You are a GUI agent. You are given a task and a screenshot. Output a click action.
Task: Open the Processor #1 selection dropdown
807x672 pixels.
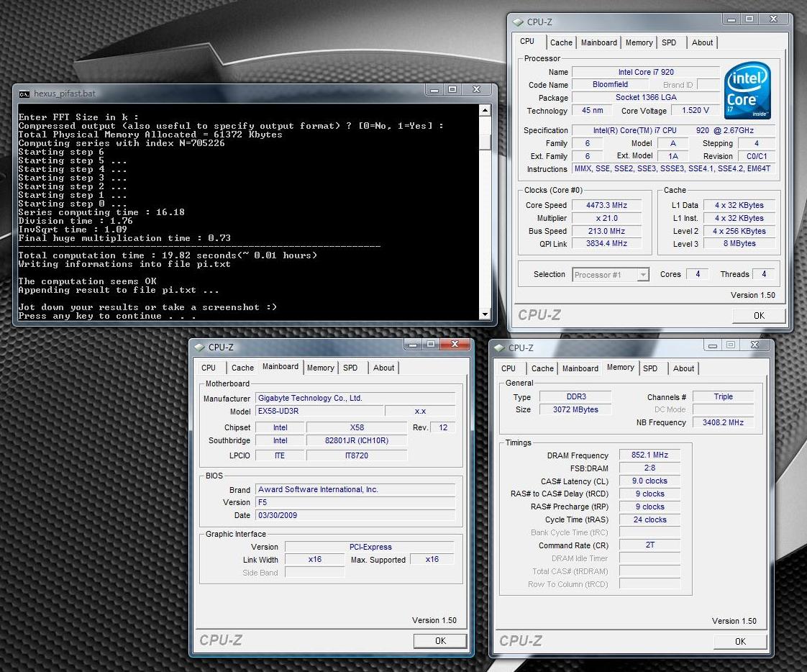643,275
